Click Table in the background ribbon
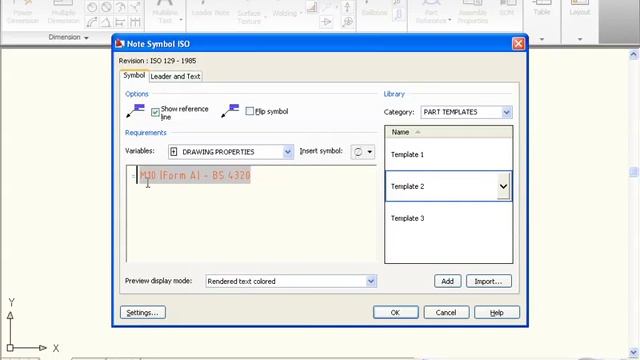This screenshot has width=640, height=360. pos(542,9)
